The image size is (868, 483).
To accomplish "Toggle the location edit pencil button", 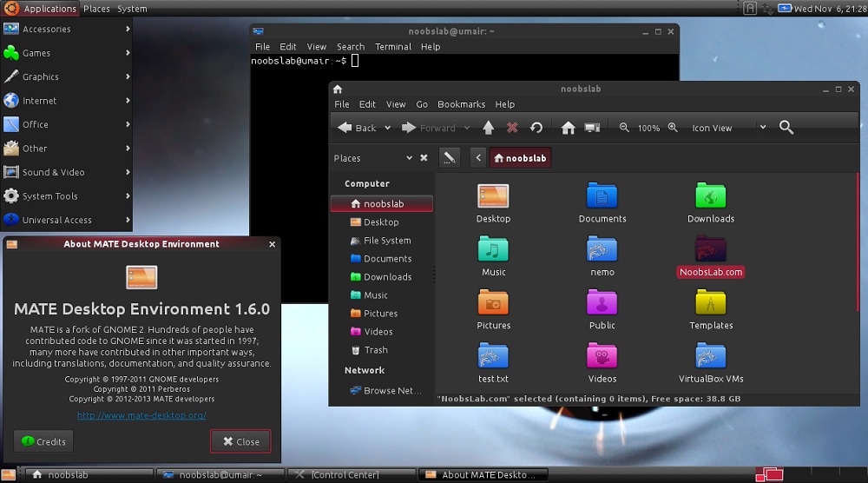I will 449,158.
